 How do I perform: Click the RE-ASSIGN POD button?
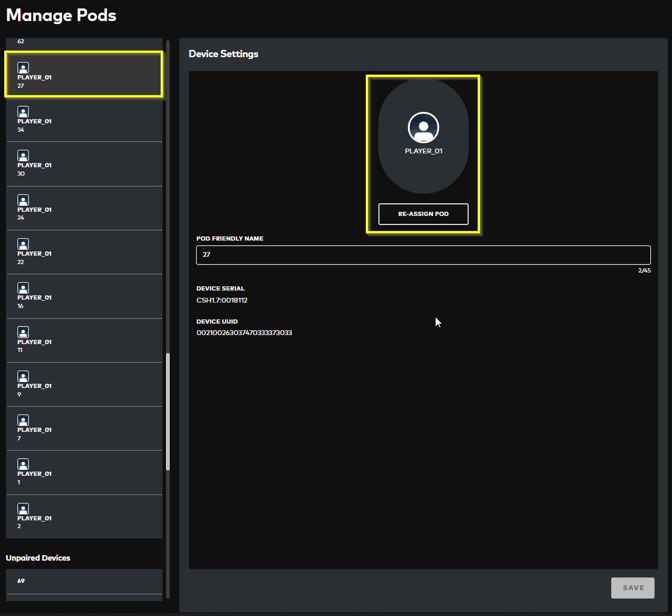pos(424,214)
